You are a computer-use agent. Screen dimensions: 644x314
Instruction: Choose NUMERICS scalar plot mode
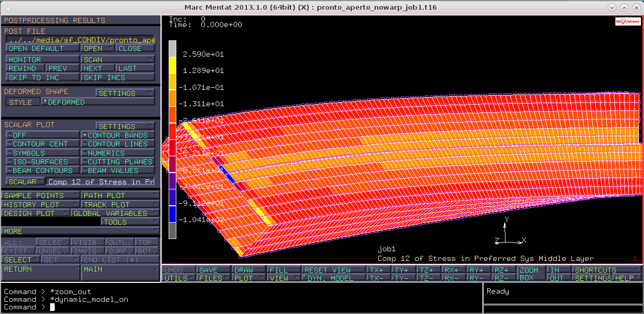[x=118, y=153]
